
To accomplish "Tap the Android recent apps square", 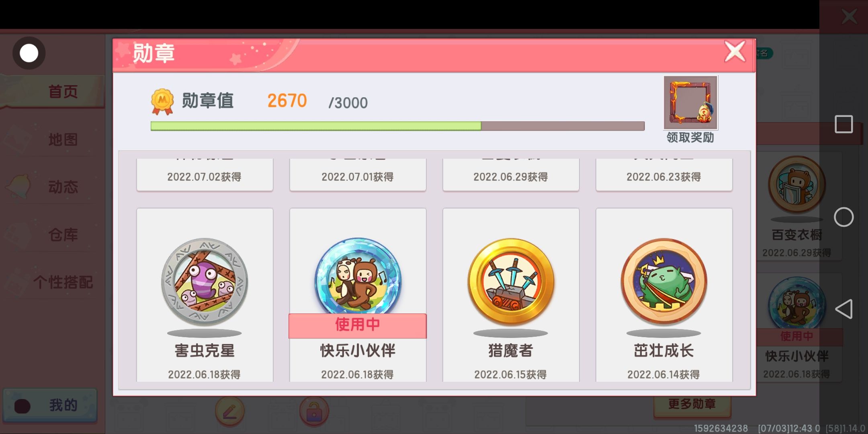I will click(x=843, y=124).
